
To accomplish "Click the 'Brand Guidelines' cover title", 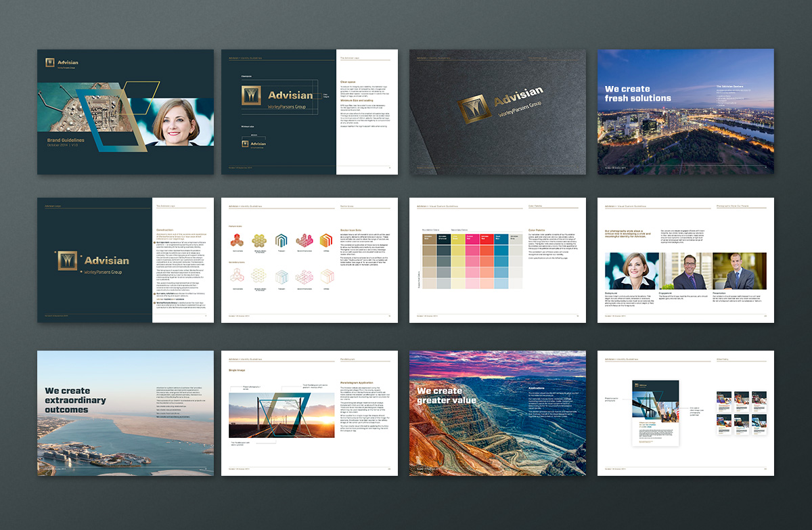I will pos(61,139).
